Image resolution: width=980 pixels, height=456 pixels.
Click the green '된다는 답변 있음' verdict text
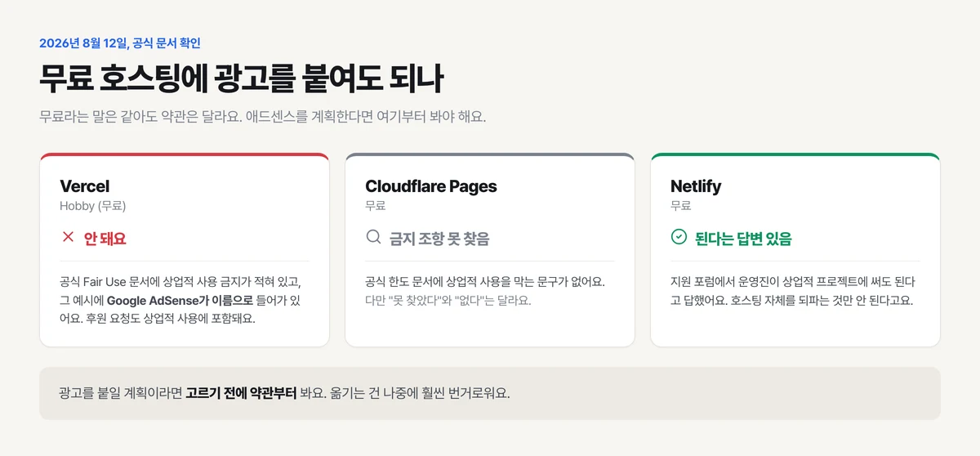pyautogui.click(x=743, y=239)
